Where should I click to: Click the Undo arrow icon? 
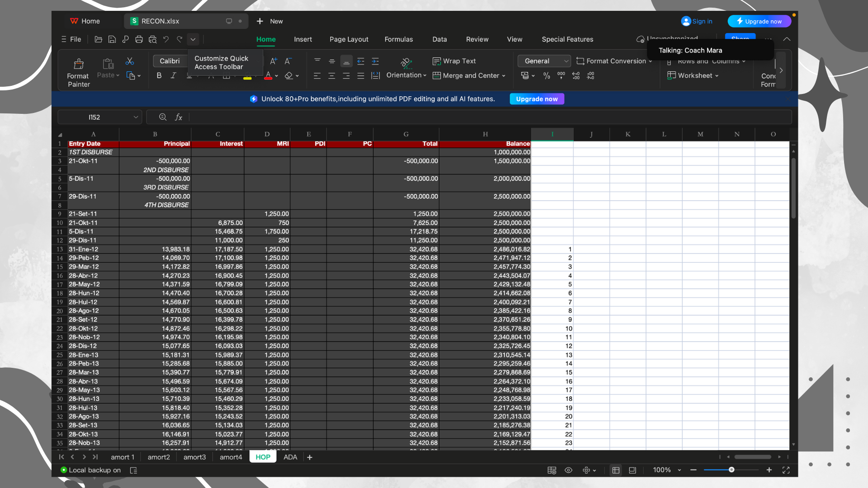coord(166,39)
